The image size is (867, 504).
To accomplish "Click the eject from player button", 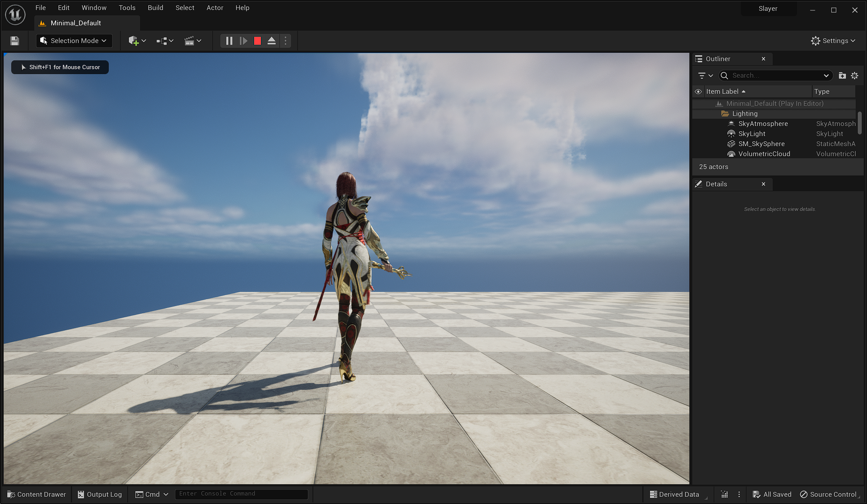I will [271, 41].
